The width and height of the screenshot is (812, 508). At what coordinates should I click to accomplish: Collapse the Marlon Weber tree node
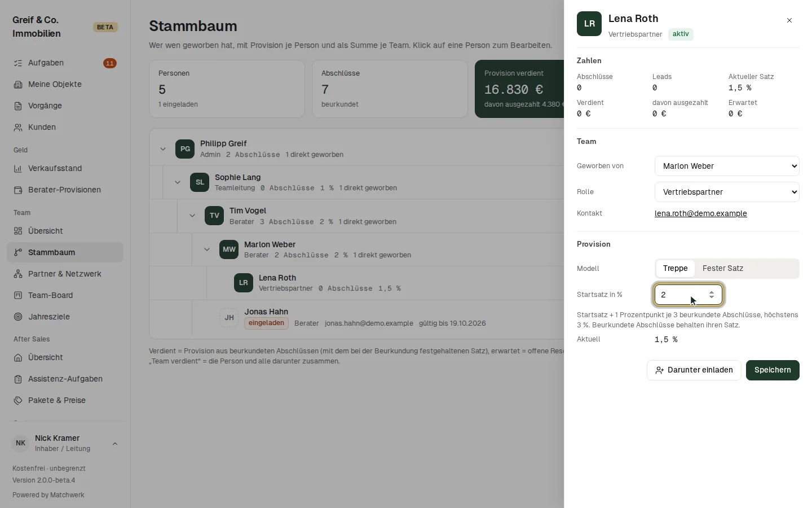coord(207,249)
